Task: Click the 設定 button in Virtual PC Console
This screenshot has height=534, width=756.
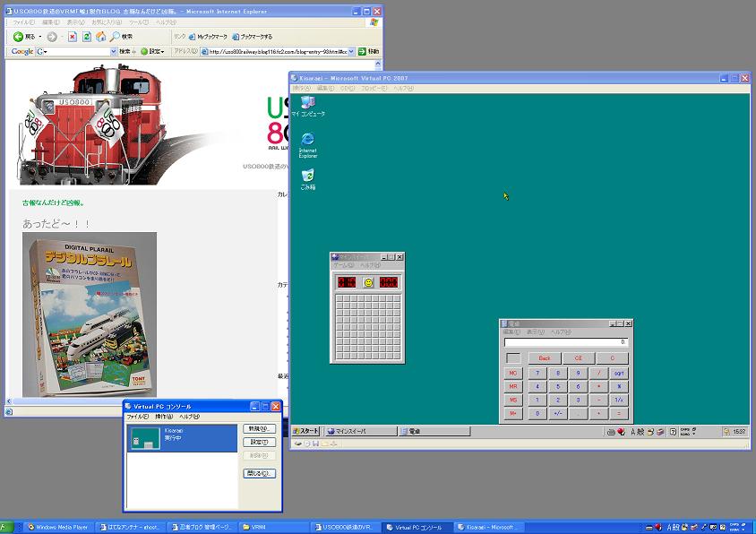Action: click(260, 443)
